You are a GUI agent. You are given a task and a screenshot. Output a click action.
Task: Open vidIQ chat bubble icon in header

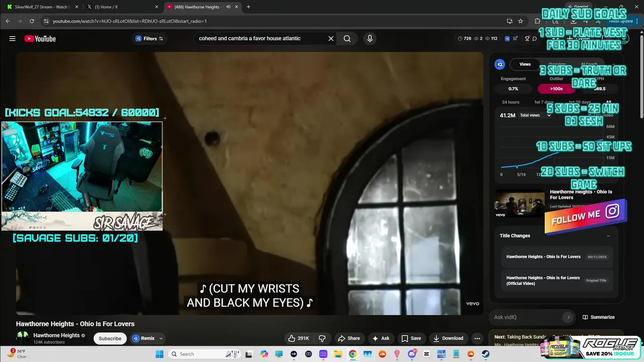coord(535,39)
